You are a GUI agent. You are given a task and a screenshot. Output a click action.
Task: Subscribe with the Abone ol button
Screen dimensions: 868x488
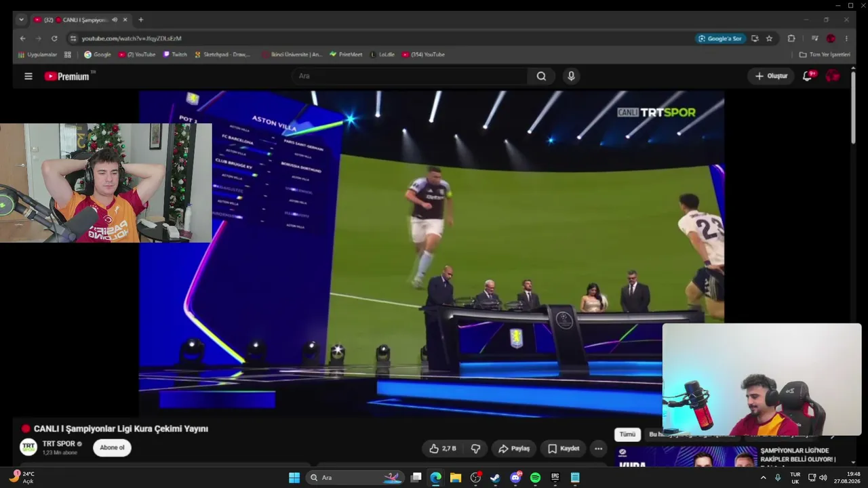pyautogui.click(x=112, y=447)
